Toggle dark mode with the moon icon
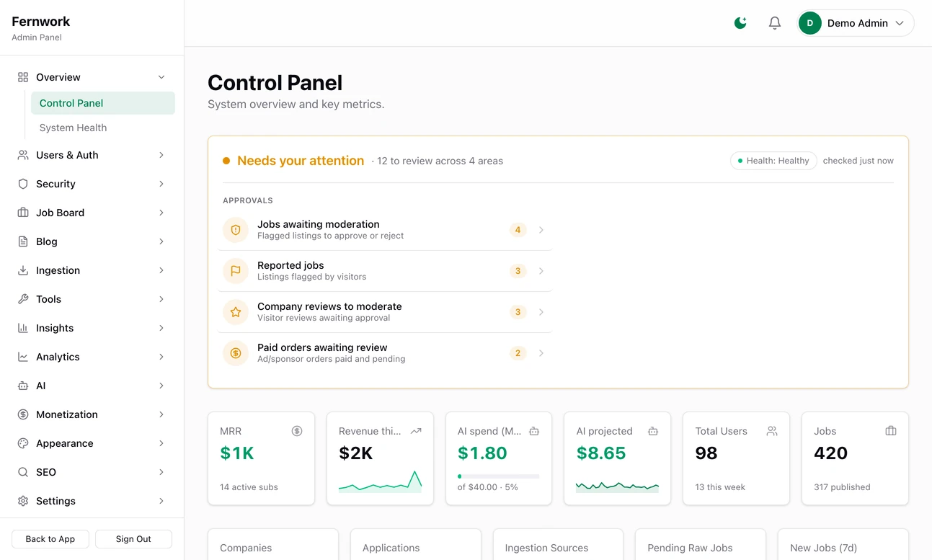Screen dimensions: 932x560 click(740, 23)
